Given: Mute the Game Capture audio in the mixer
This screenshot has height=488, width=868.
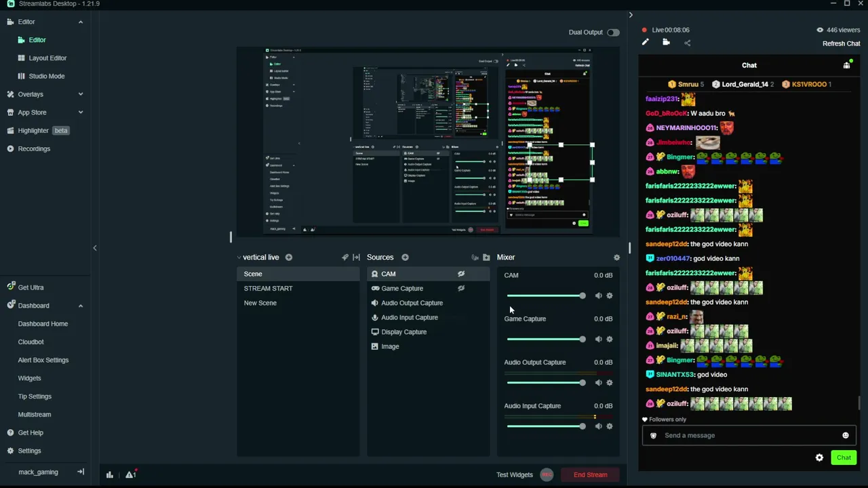Looking at the screenshot, I should [598, 339].
